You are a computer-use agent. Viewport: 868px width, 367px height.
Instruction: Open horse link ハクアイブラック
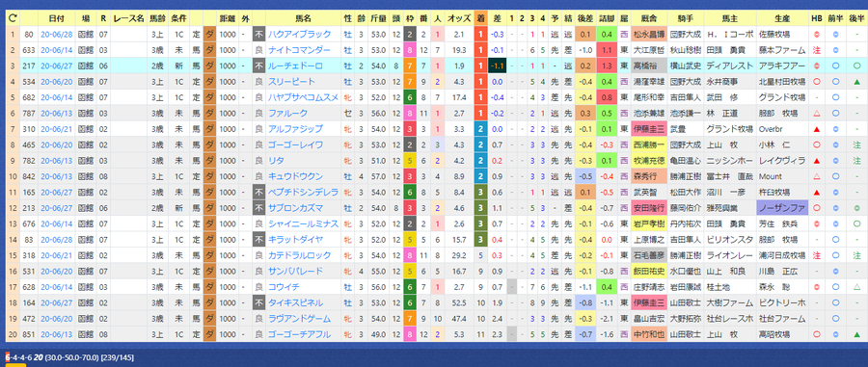tap(300, 35)
